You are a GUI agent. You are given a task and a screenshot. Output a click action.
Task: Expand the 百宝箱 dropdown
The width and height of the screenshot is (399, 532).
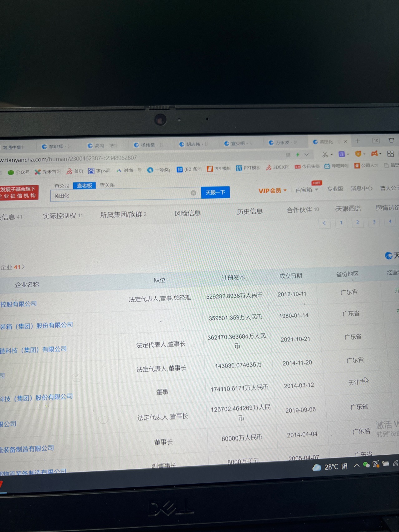(x=306, y=190)
